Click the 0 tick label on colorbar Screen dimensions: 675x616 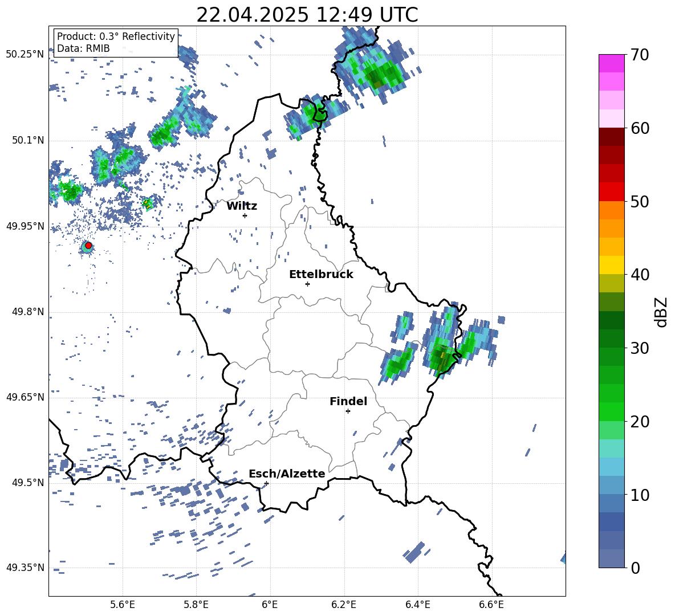point(635,568)
